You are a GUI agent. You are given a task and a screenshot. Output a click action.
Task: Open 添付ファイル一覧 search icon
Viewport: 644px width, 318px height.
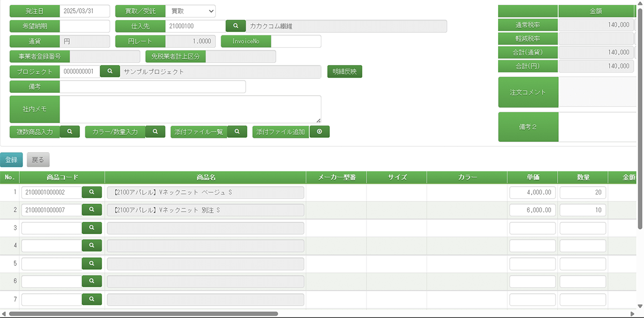point(237,132)
